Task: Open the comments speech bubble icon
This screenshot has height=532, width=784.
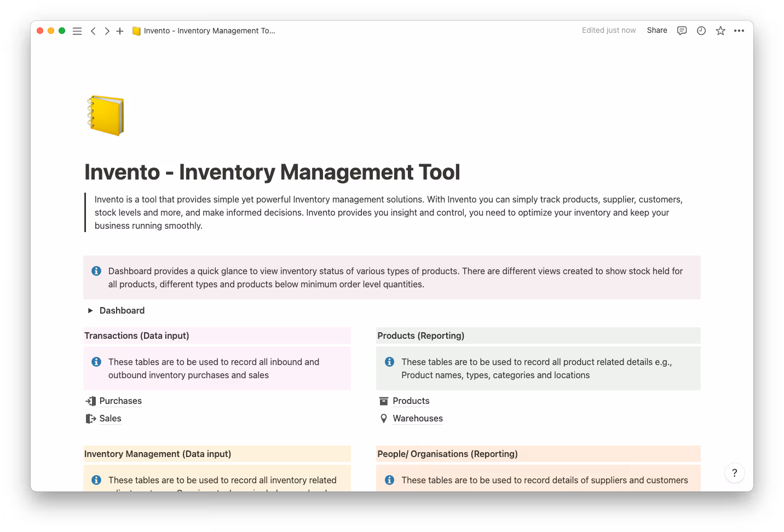Action: tap(682, 31)
